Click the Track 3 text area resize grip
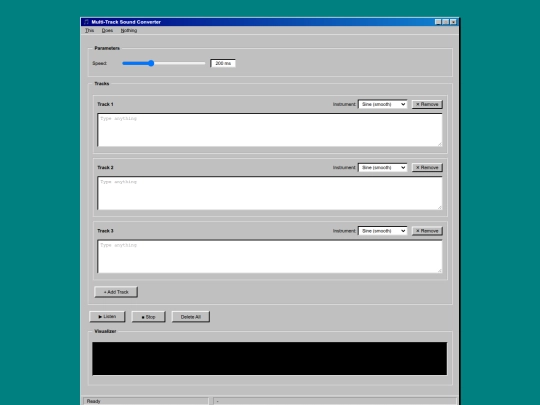The image size is (540, 405). (x=440, y=271)
